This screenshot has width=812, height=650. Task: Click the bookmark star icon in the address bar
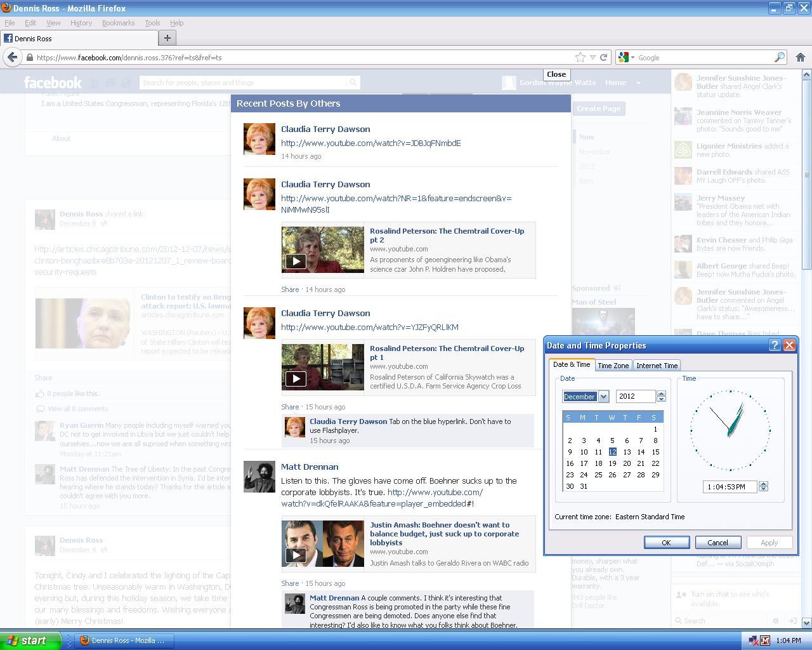[x=580, y=57]
